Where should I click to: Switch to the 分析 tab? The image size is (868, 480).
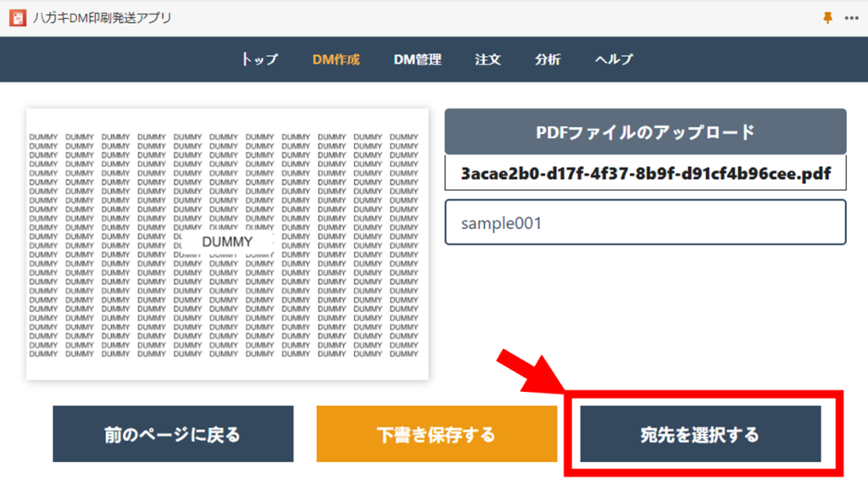548,59
